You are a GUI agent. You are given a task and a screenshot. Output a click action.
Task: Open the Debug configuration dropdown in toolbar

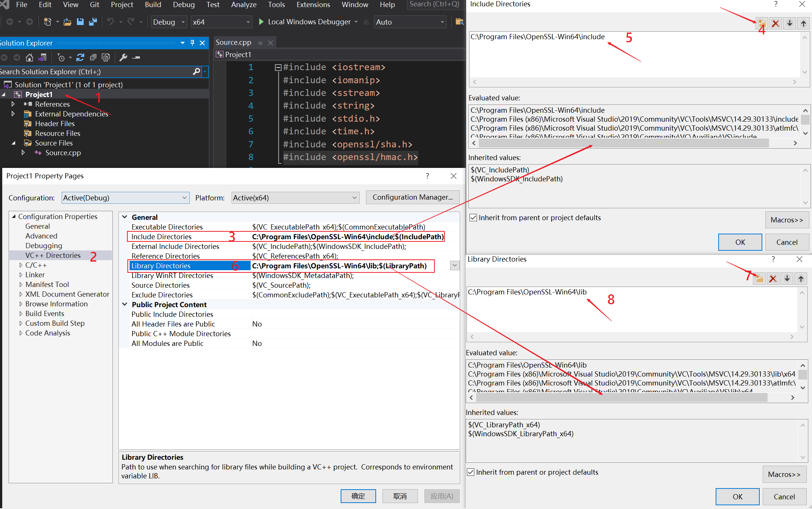[x=168, y=22]
